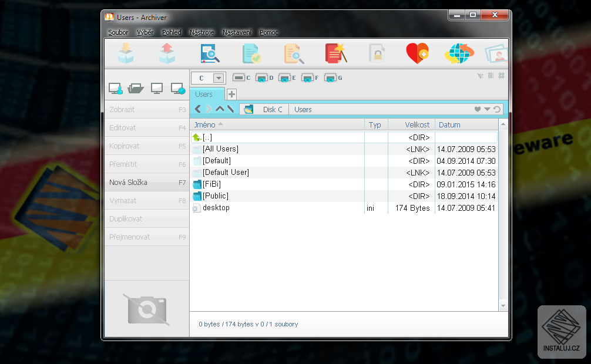Image resolution: width=591 pixels, height=364 pixels.
Task: Switch to tiles grid view mode
Action: tap(501, 76)
